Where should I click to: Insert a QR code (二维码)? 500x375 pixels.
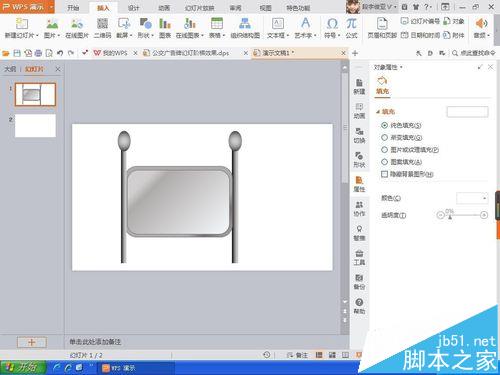[102, 28]
